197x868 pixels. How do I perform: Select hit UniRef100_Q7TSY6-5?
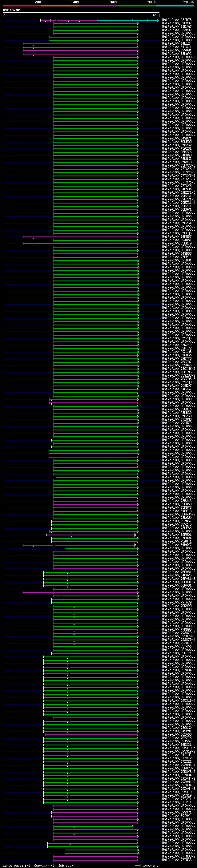tap(179, 169)
